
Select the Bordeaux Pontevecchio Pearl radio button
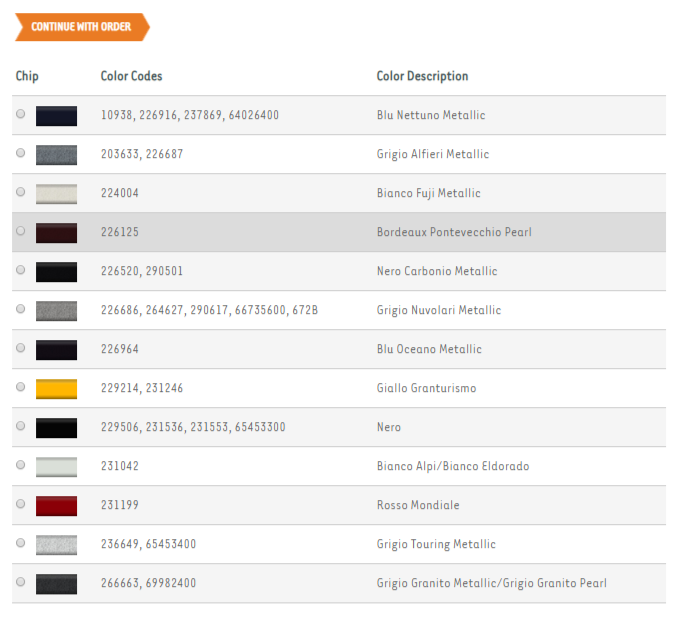pyautogui.click(x=21, y=231)
